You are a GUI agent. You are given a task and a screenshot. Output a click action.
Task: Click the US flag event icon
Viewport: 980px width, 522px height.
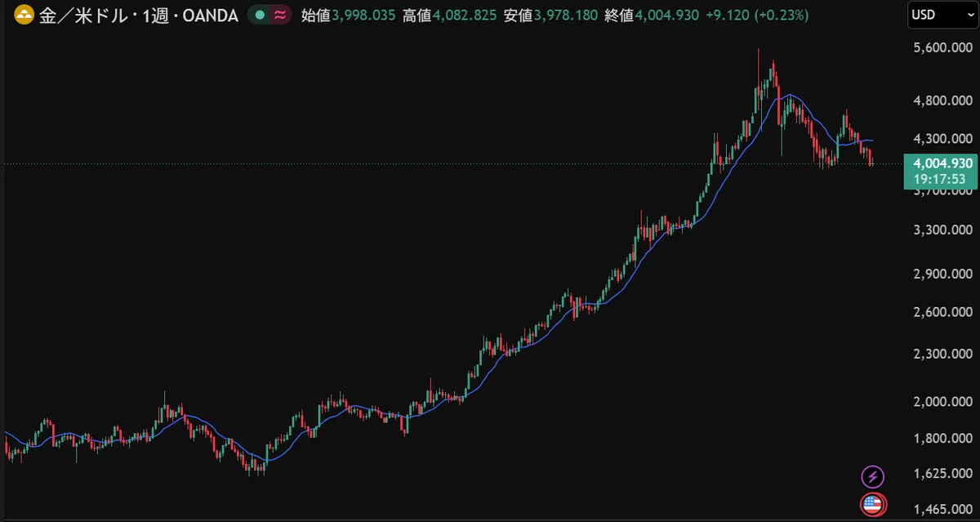(x=873, y=505)
